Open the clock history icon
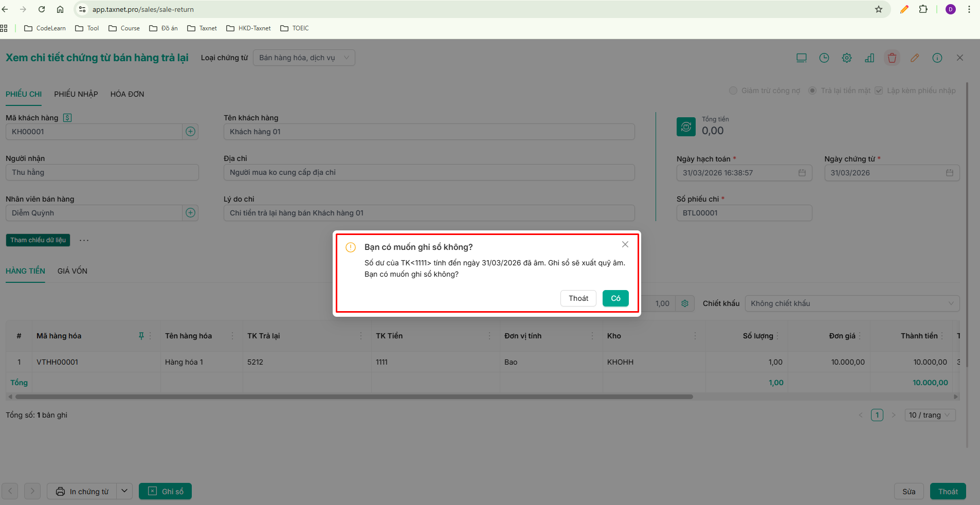 pyautogui.click(x=824, y=58)
